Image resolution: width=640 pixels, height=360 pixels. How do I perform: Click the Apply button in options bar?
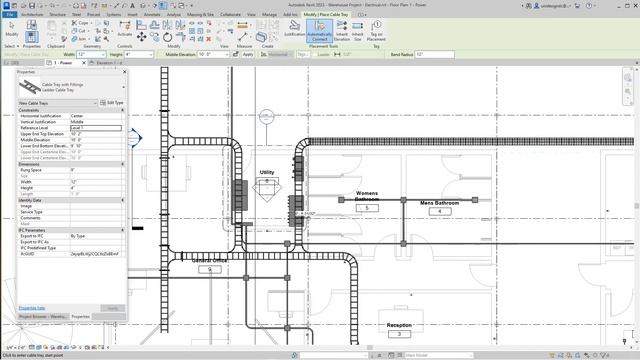coord(248,54)
